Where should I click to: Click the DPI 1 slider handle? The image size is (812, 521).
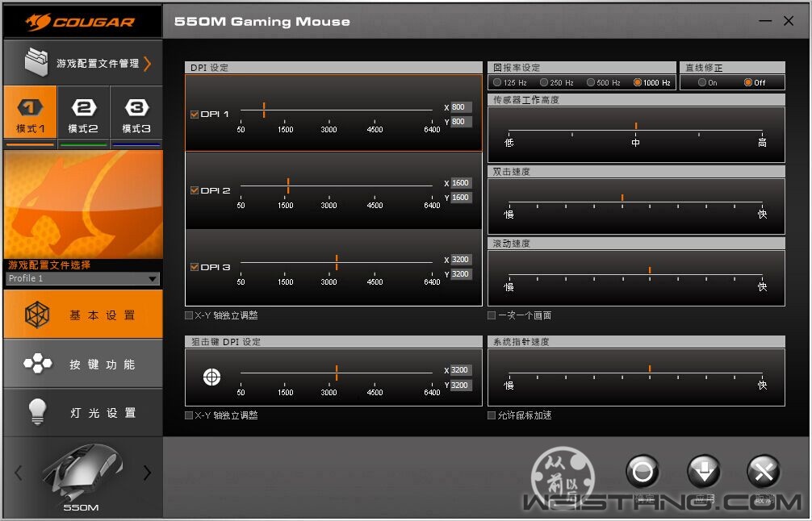(264, 110)
